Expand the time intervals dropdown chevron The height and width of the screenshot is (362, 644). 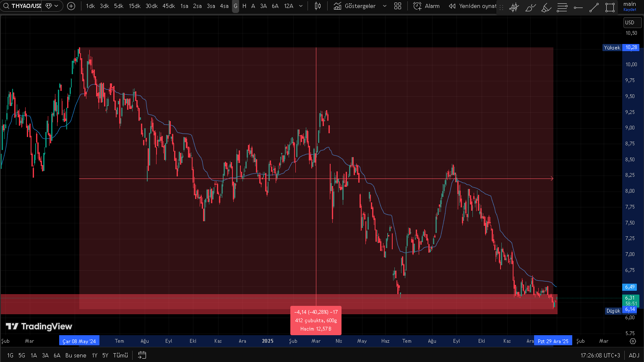coord(301,6)
